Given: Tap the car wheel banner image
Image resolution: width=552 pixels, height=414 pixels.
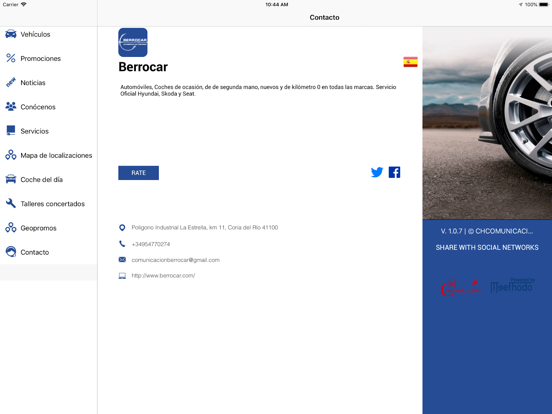Looking at the screenshot, I should point(487,123).
